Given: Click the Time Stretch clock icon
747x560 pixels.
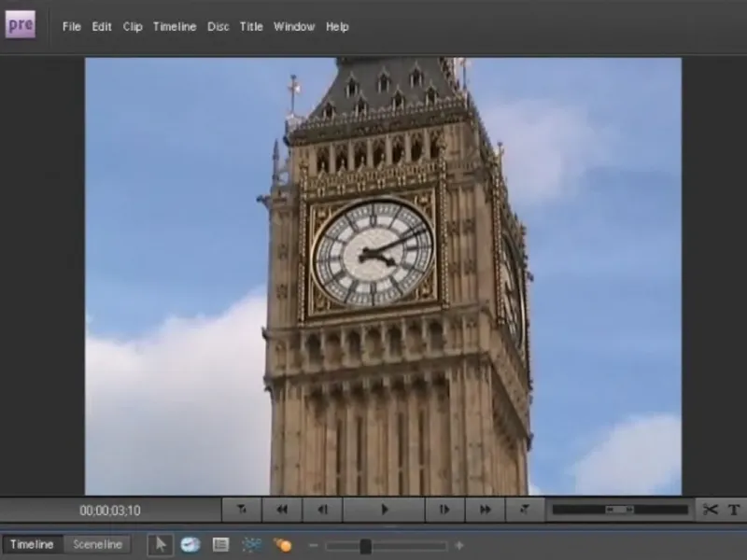Looking at the screenshot, I should (190, 544).
